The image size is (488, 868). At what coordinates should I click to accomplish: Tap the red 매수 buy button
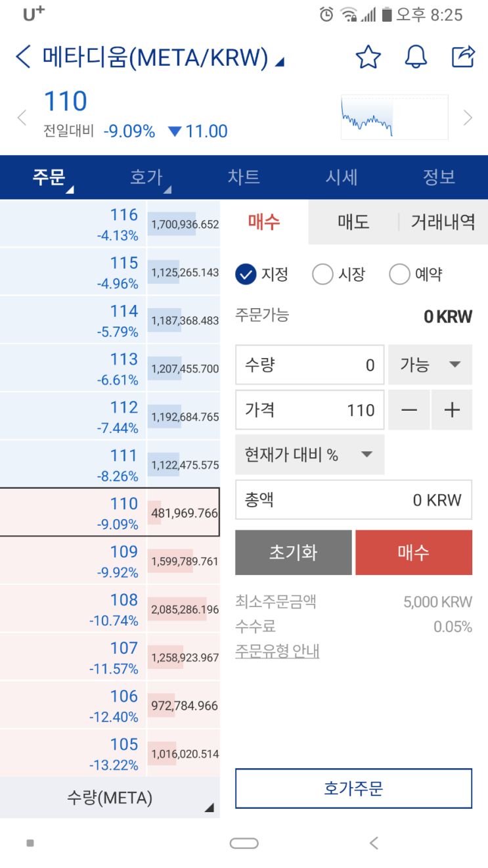(414, 553)
